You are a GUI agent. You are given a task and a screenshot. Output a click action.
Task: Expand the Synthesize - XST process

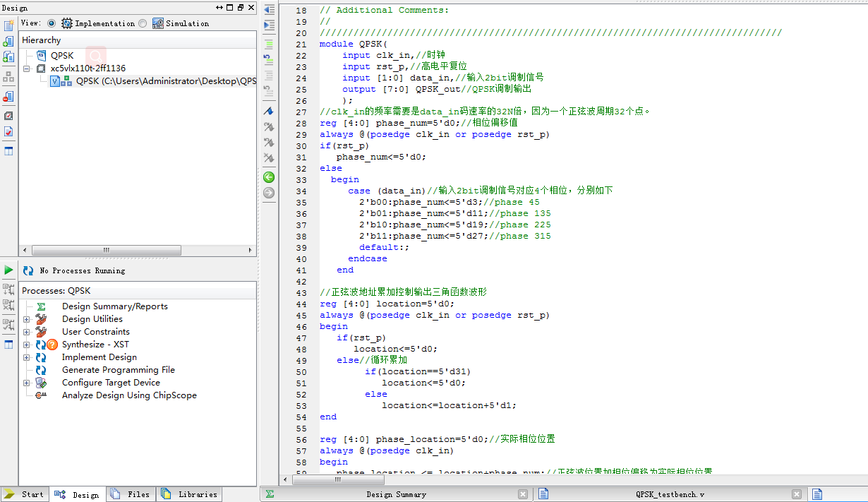(27, 345)
